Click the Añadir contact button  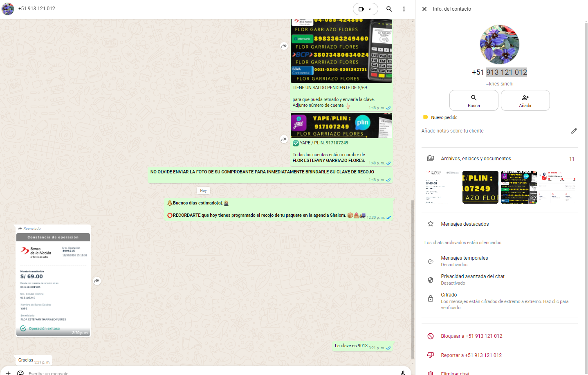[525, 100]
